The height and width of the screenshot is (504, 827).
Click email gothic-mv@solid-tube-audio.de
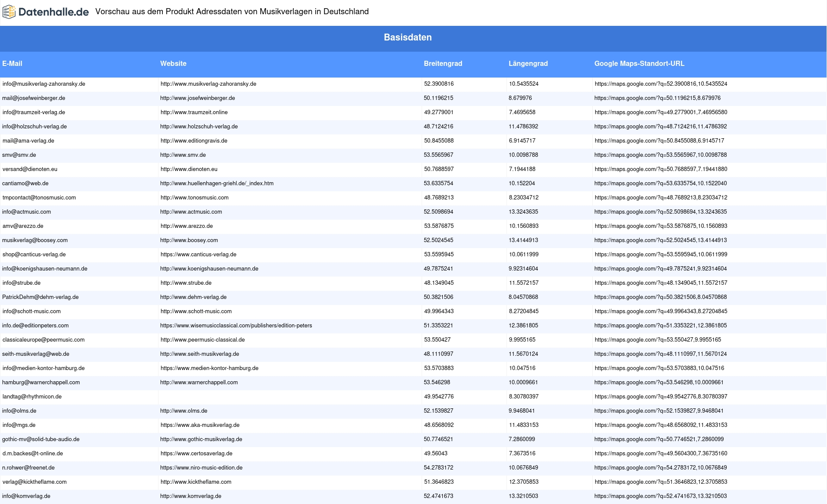pyautogui.click(x=41, y=439)
